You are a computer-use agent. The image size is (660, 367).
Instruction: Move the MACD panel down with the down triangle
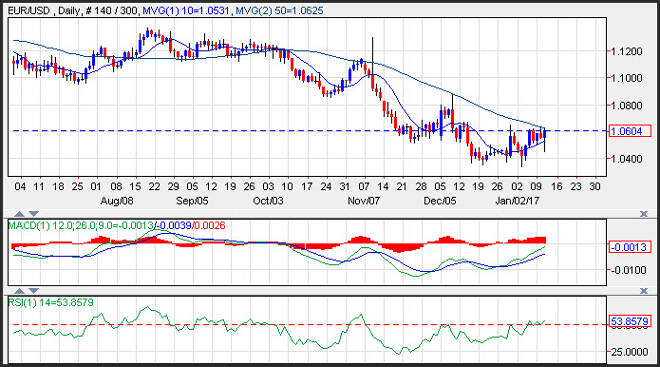34,214
